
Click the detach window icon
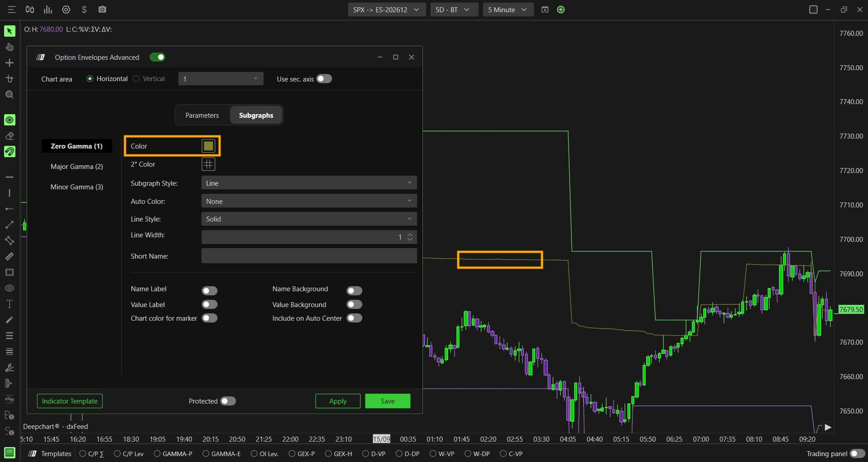(x=545, y=10)
